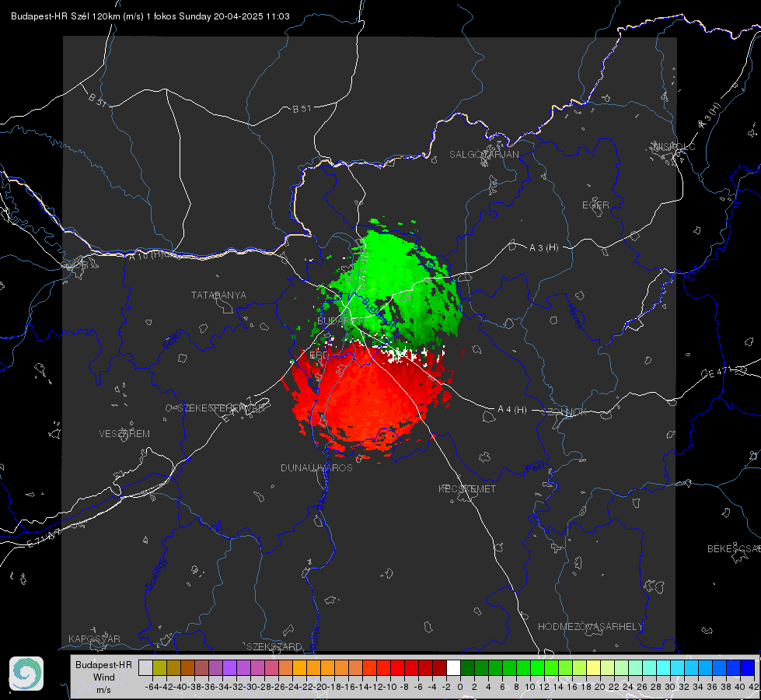Pick the yellow swatch between 18 and 20
761x700 pixels.
594,667
